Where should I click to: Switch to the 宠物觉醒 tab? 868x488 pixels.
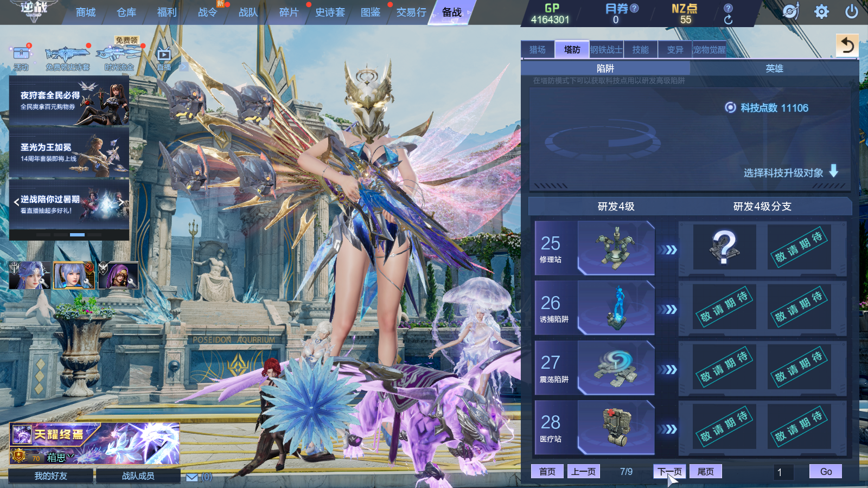pyautogui.click(x=709, y=50)
